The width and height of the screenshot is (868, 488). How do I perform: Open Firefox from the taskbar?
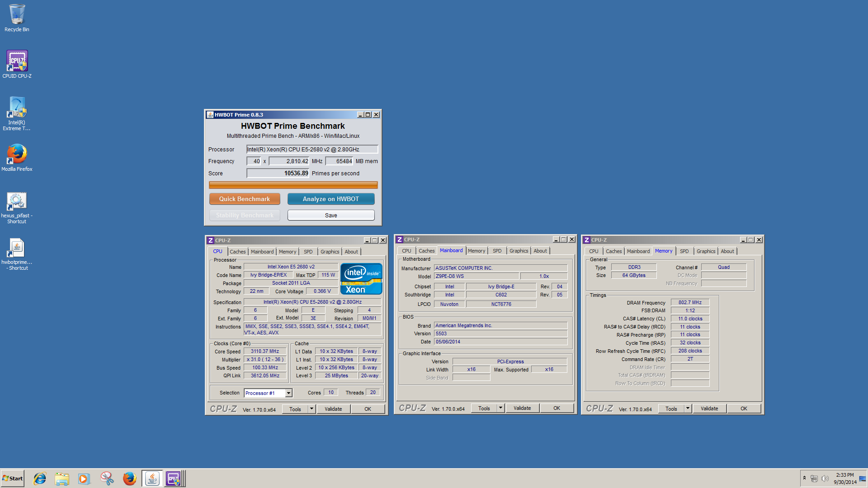tap(129, 479)
